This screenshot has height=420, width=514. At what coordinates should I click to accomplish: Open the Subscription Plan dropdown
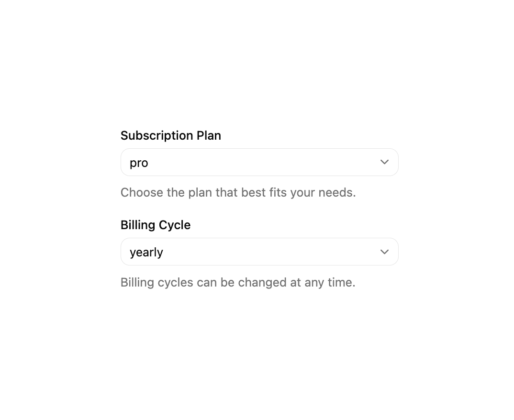pyautogui.click(x=259, y=162)
